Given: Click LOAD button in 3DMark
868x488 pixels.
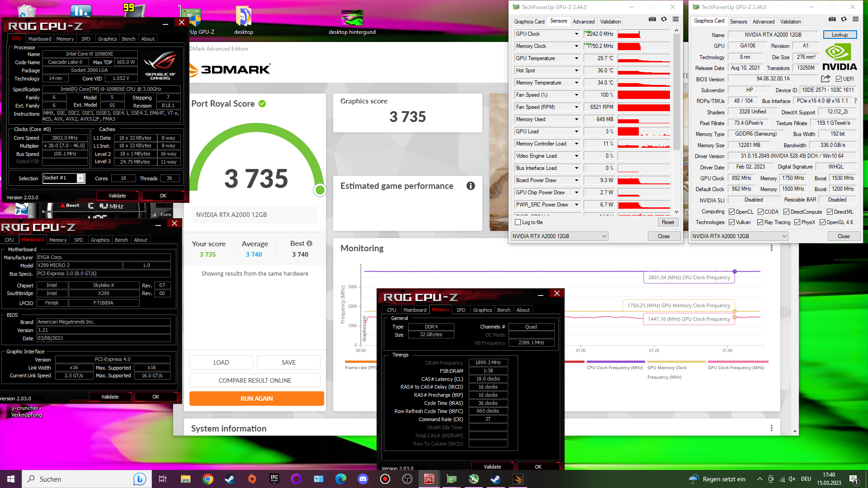Looking at the screenshot, I should click(221, 362).
